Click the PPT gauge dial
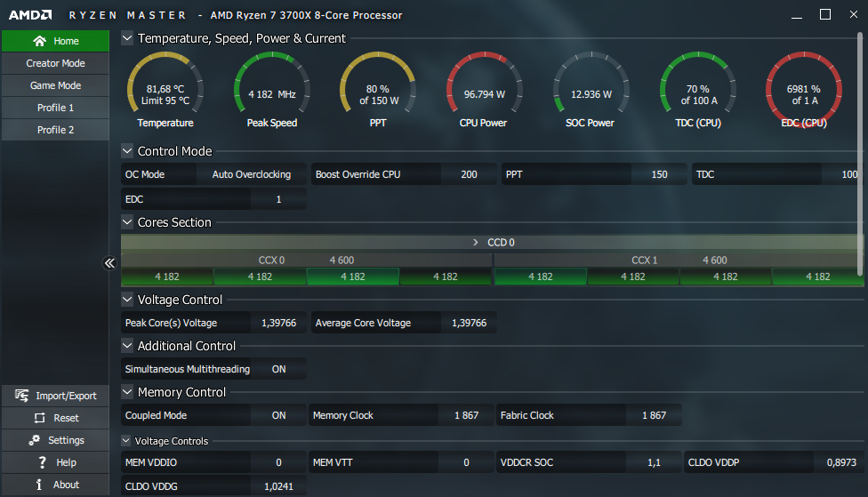Viewport: 868px width, 497px height. [x=378, y=83]
